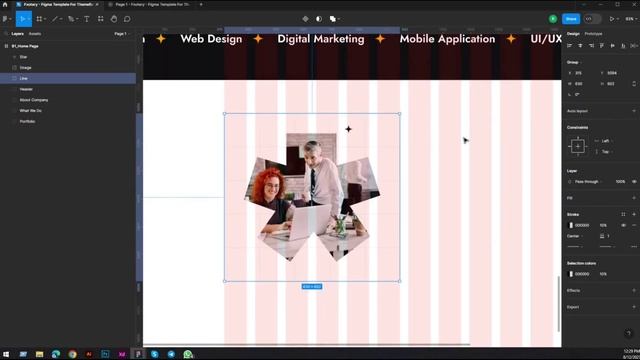640x360 pixels.
Task: Add an Export setting with plus button
Action: (634, 307)
